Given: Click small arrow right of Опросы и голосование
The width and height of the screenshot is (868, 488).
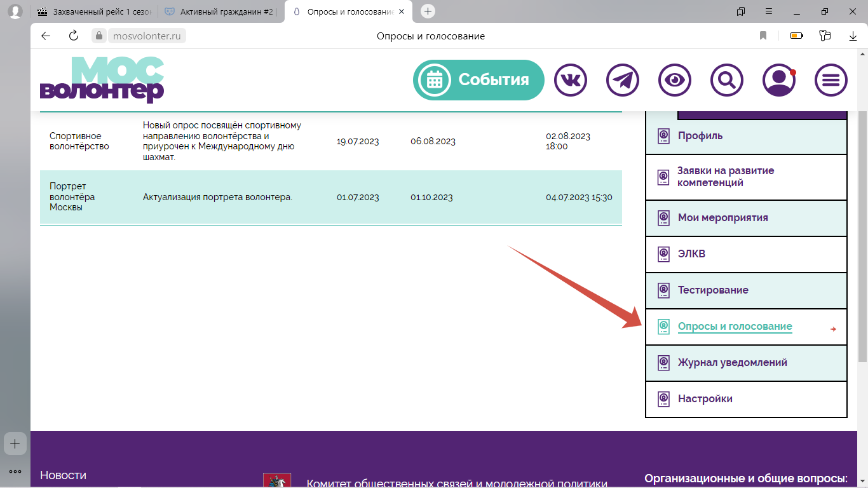Looking at the screenshot, I should tap(833, 329).
